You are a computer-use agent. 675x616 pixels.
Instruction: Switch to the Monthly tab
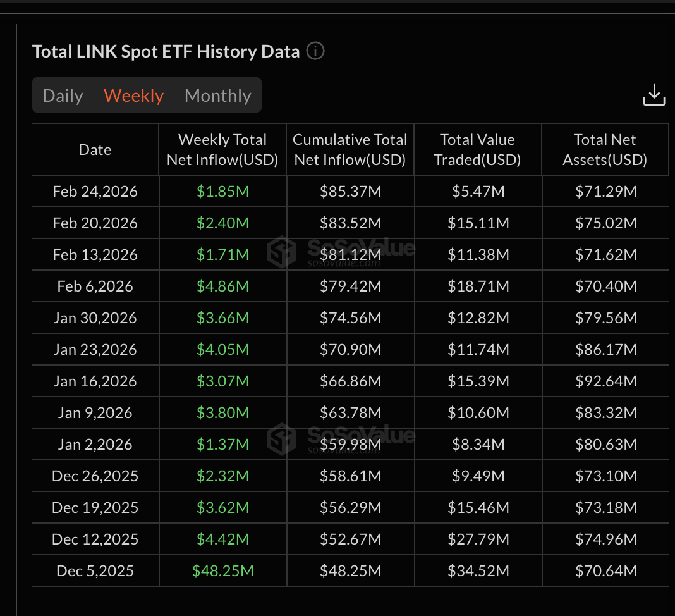(x=217, y=95)
